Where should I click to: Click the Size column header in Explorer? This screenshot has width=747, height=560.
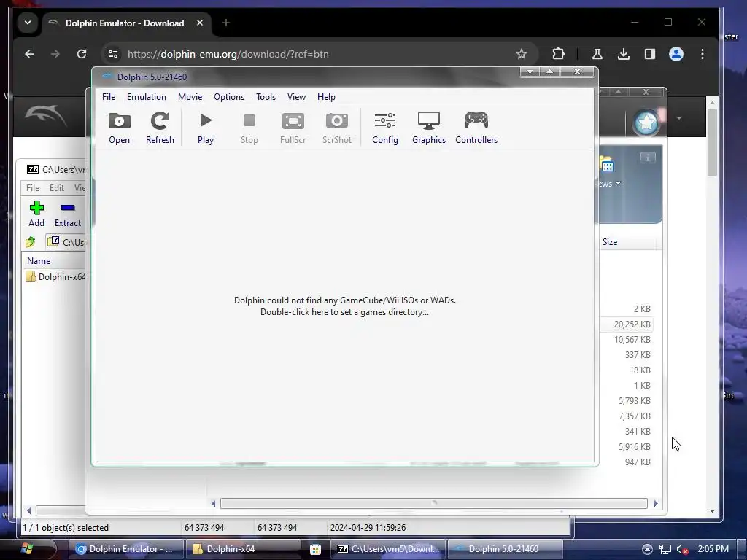pyautogui.click(x=610, y=242)
